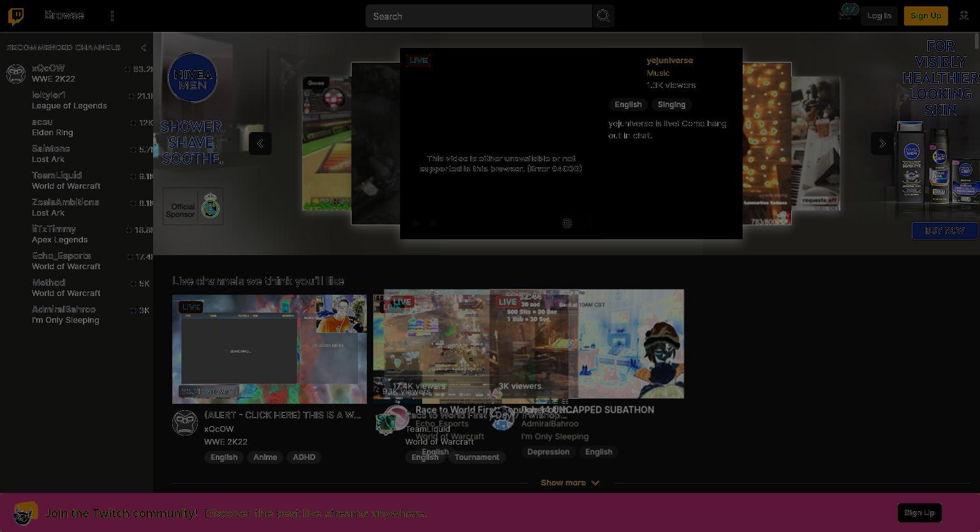The height and width of the screenshot is (532, 980).
Task: Open the xQcOW avatar under live channels
Action: 185,423
